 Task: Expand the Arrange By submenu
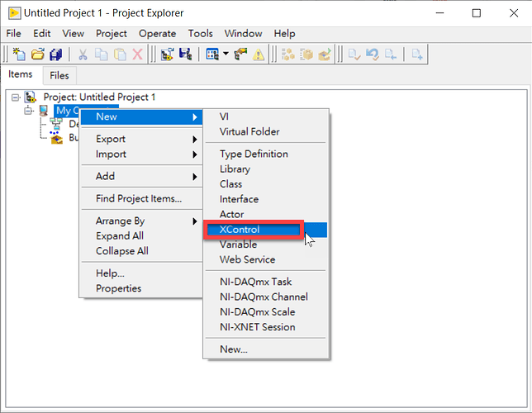[x=120, y=221]
